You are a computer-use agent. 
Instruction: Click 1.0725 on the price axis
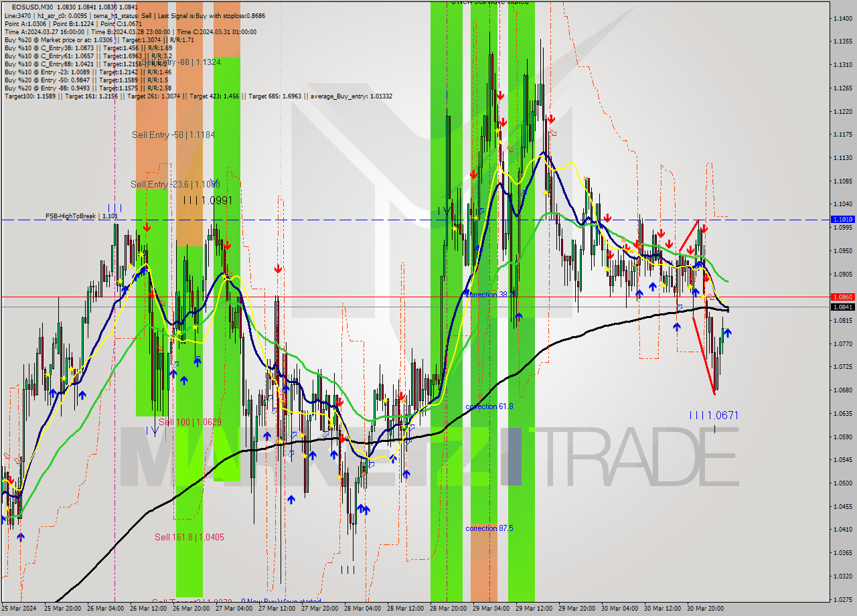842,366
